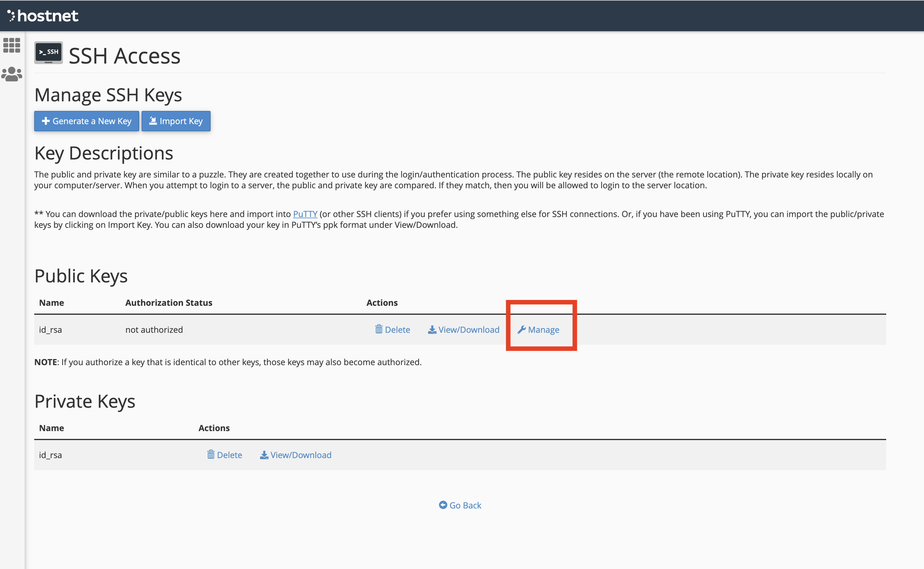The image size is (924, 569).
Task: Click download icon in Public Keys row
Action: coord(432,330)
